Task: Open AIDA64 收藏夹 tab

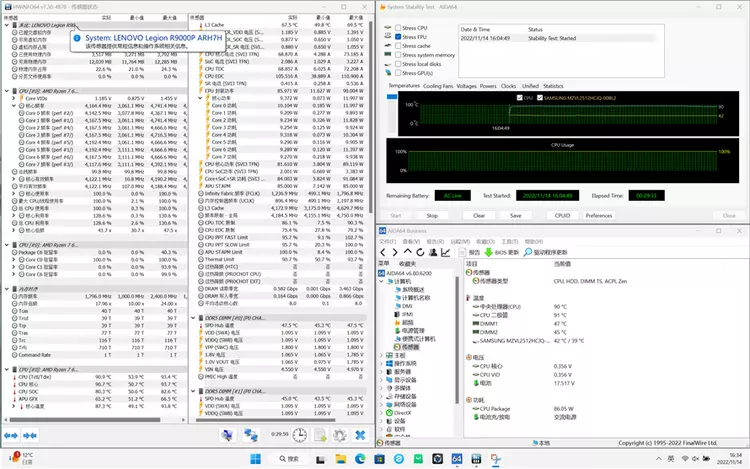Action: click(408, 263)
